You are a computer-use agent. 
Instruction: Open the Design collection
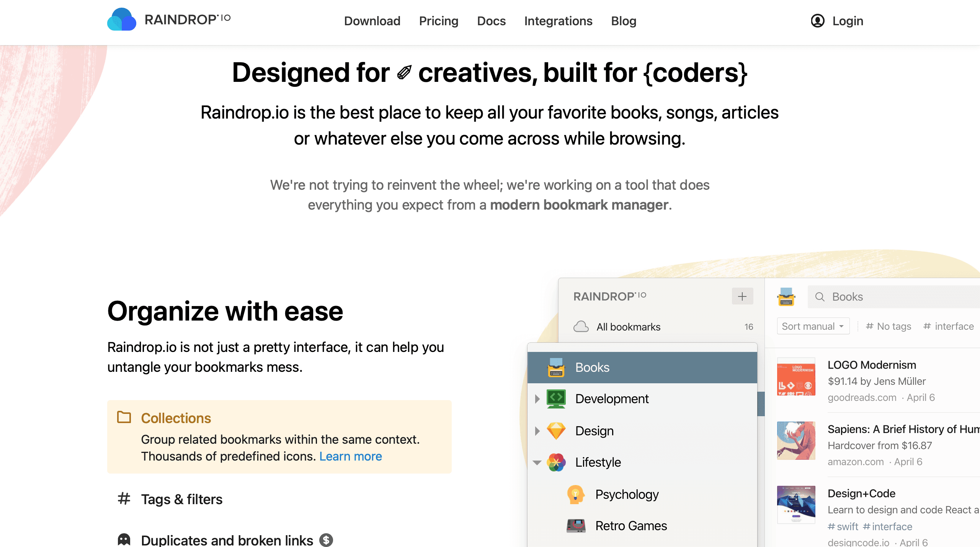[594, 431]
